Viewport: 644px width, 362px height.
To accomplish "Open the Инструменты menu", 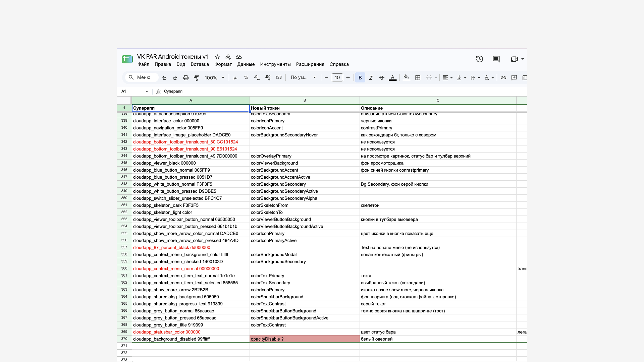I will pos(275,64).
